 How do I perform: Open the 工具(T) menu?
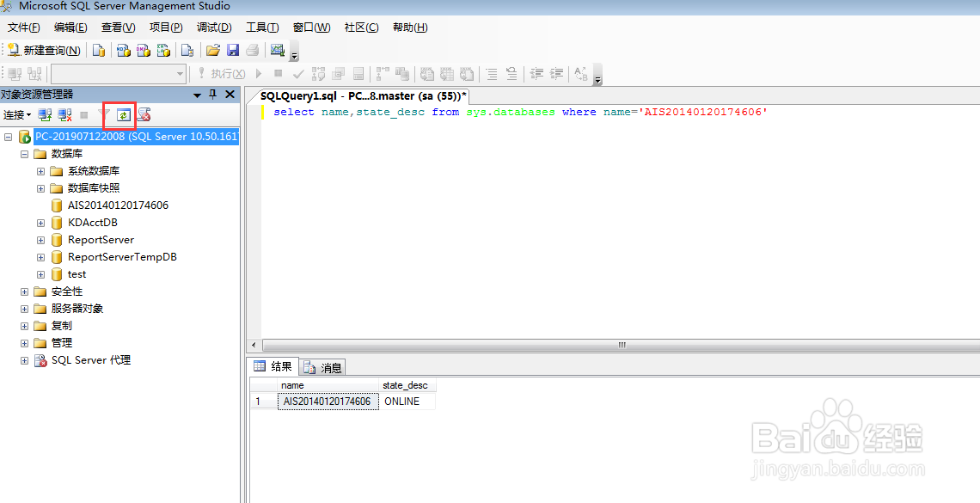pos(262,28)
